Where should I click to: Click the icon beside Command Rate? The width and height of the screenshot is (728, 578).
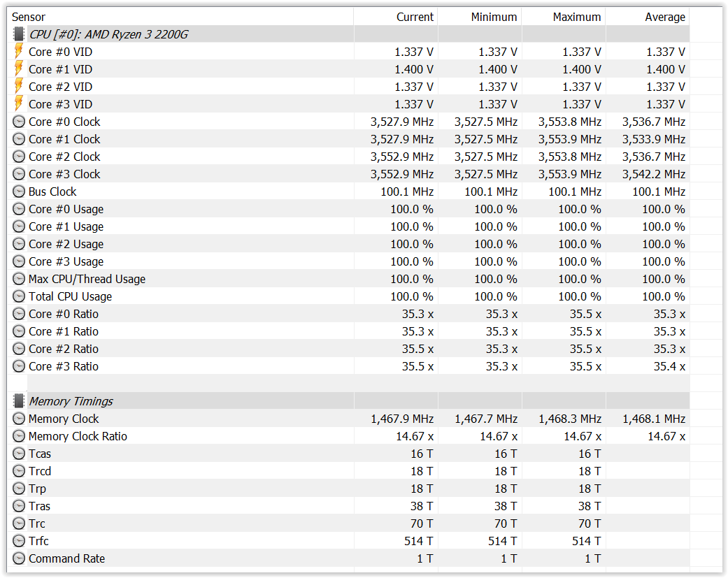coord(19,558)
